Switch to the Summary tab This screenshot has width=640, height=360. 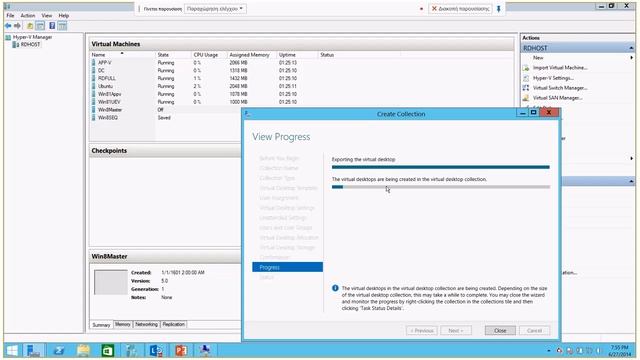click(101, 325)
